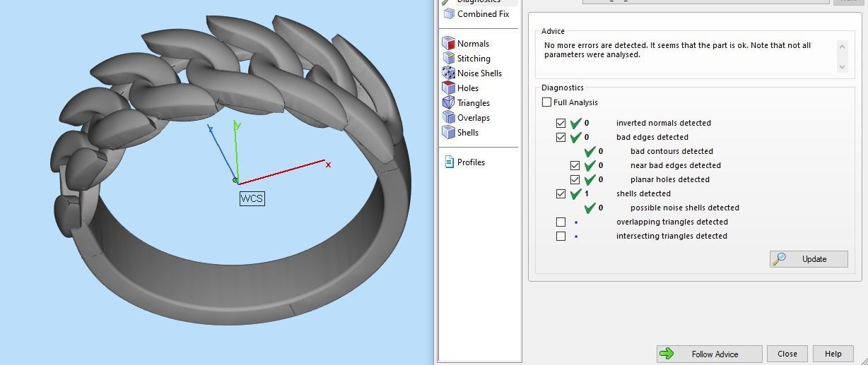This screenshot has height=365, width=868.
Task: Click the WCS coordinate system label
Action: click(252, 198)
